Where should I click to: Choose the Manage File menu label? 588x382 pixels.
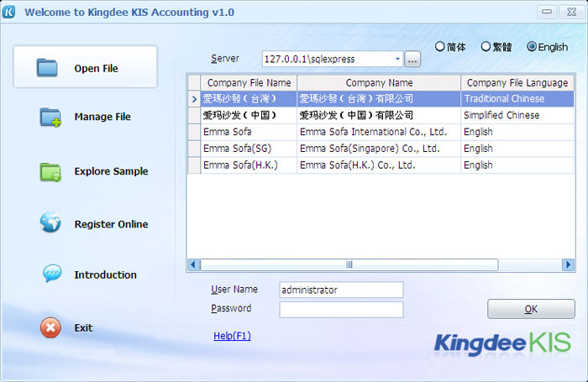point(102,117)
